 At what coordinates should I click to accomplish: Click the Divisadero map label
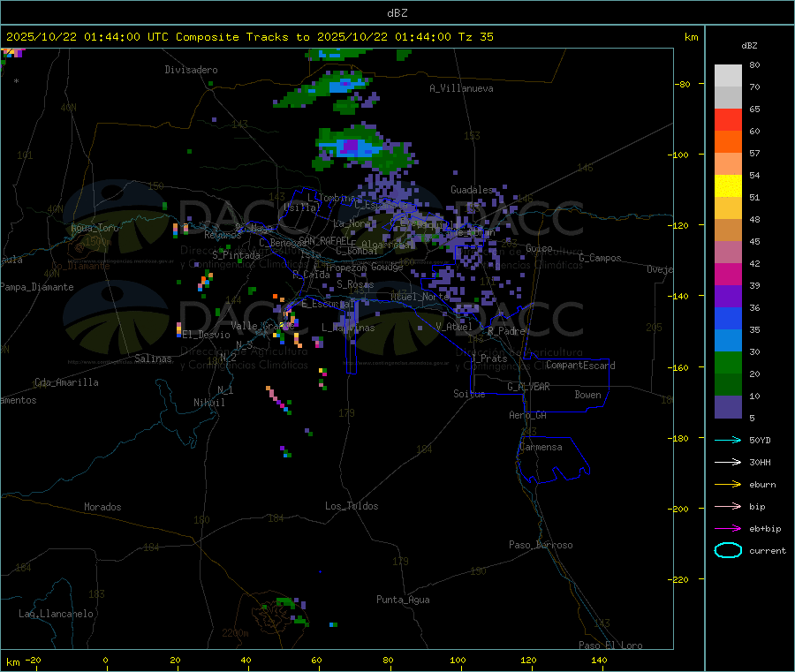click(191, 70)
